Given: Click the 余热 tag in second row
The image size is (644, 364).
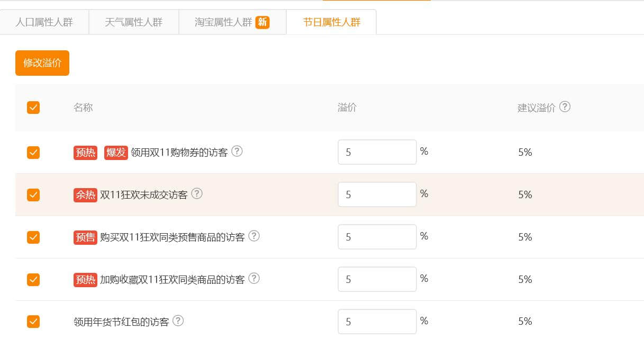Looking at the screenshot, I should pyautogui.click(x=85, y=195).
